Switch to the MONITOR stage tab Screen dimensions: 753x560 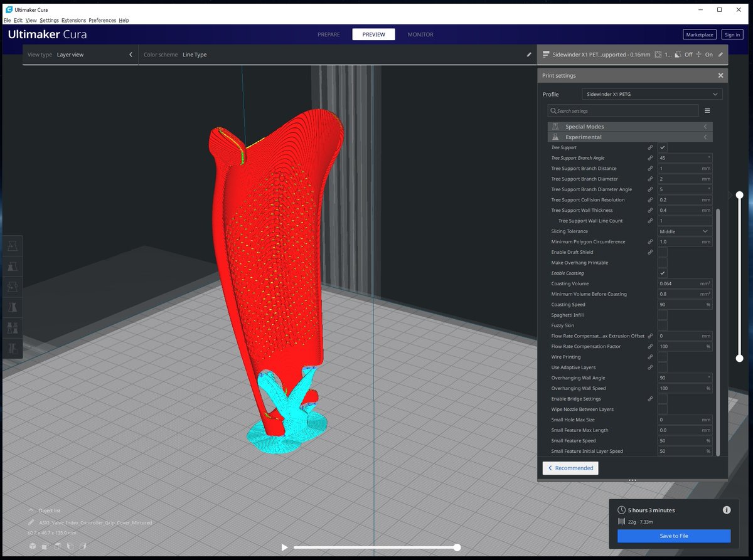pos(420,34)
